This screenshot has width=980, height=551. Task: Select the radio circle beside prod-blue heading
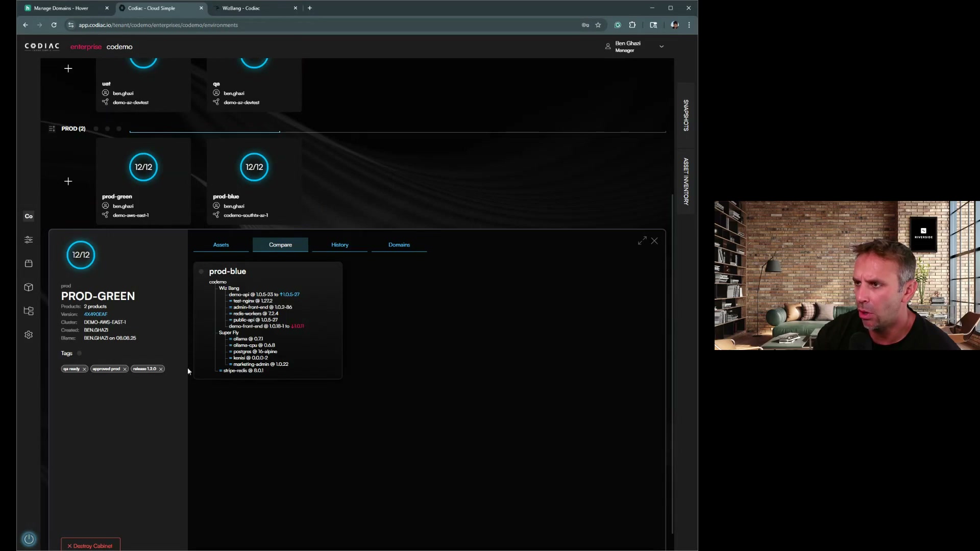coord(201,271)
